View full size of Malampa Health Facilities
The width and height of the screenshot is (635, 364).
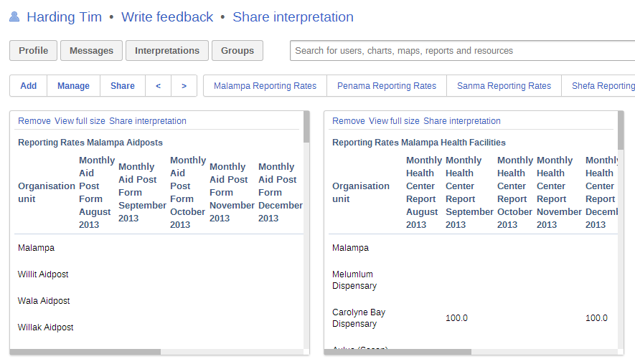(x=394, y=121)
